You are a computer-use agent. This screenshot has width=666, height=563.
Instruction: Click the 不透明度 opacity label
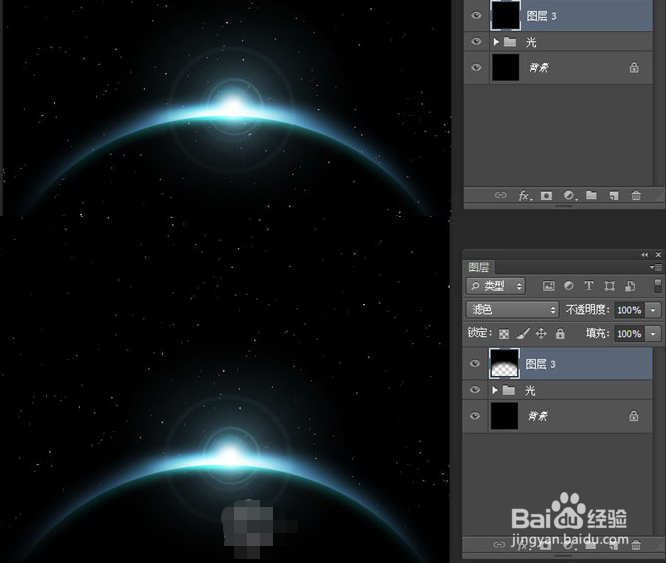click(587, 310)
